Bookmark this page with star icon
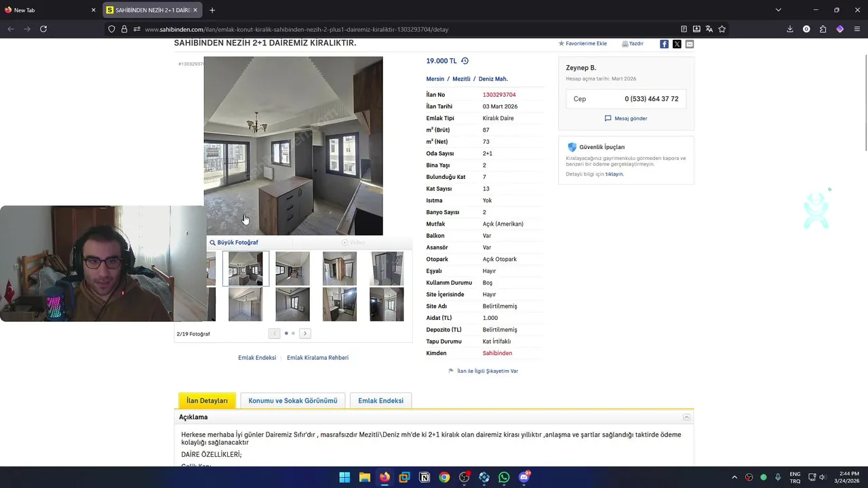Image resolution: width=868 pixels, height=488 pixels. (x=722, y=29)
